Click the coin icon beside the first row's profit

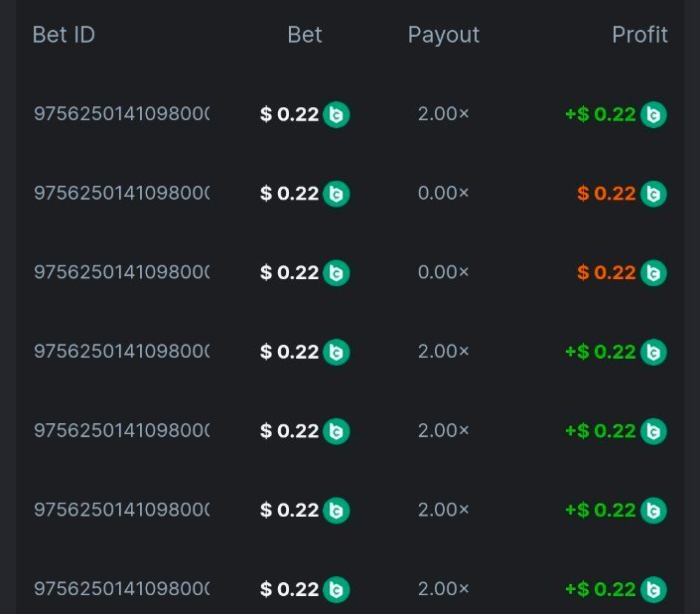point(653,114)
